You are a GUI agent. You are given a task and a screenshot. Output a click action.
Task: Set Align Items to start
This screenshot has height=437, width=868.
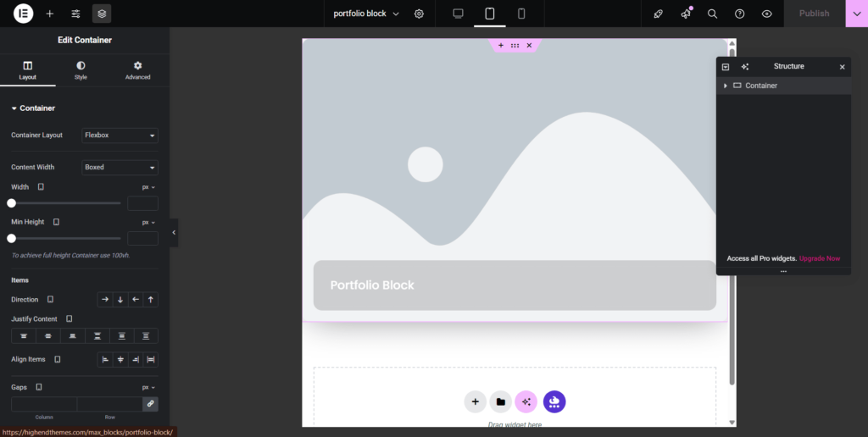point(105,360)
